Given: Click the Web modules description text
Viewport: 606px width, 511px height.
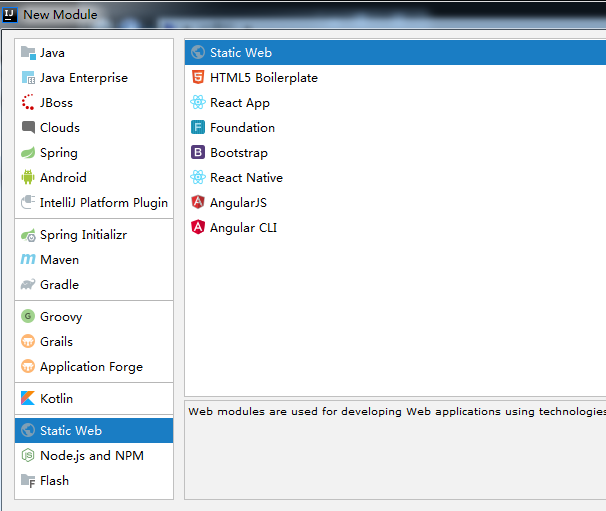Looking at the screenshot, I should coord(397,411).
